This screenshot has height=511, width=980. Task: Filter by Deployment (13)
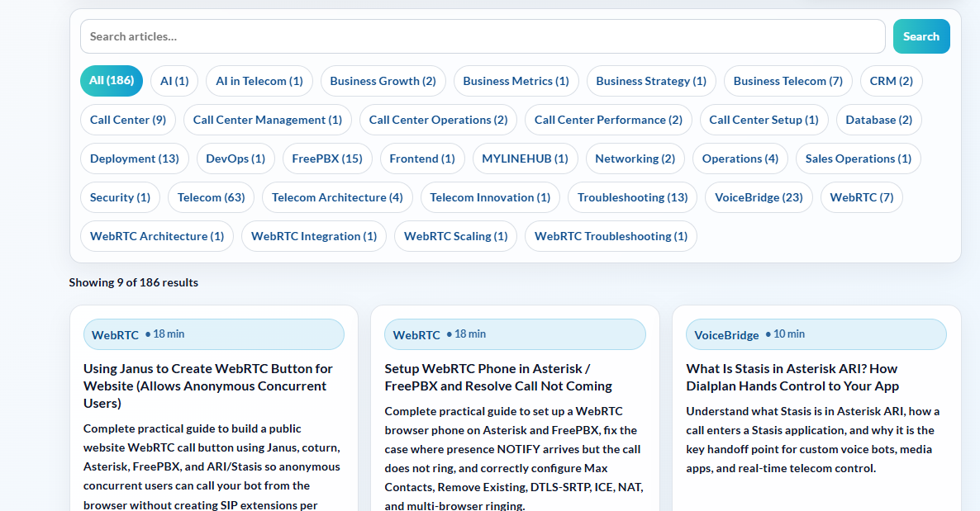[x=135, y=159]
